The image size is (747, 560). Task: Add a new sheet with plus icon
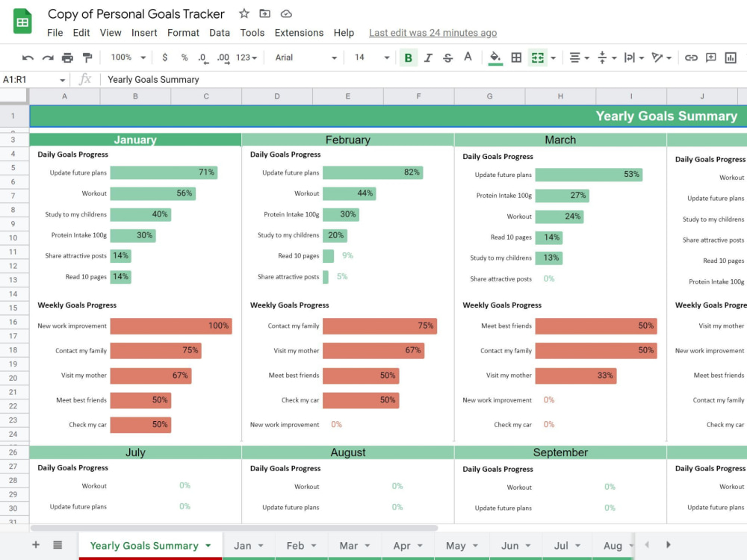[36, 544]
